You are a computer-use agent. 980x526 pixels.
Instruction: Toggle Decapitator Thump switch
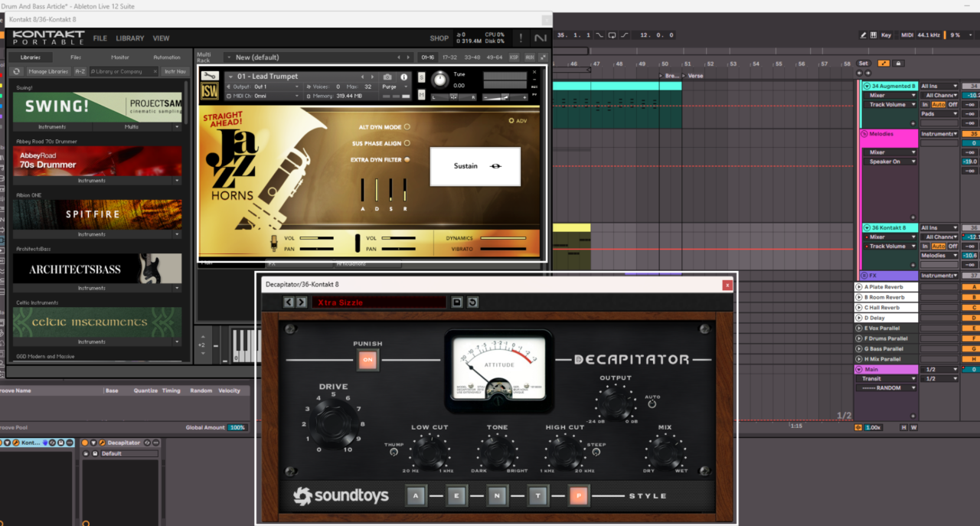click(394, 452)
